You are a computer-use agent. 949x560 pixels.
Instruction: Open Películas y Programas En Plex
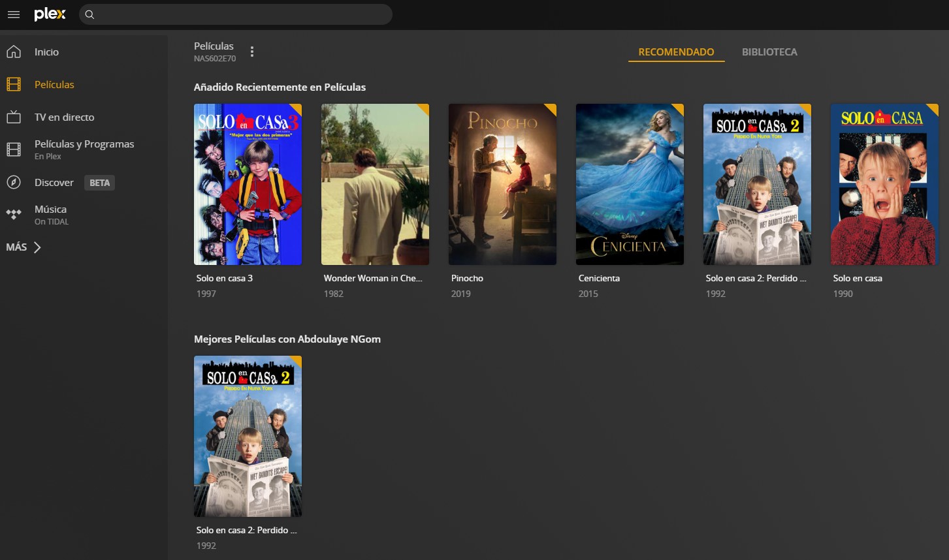coord(84,149)
